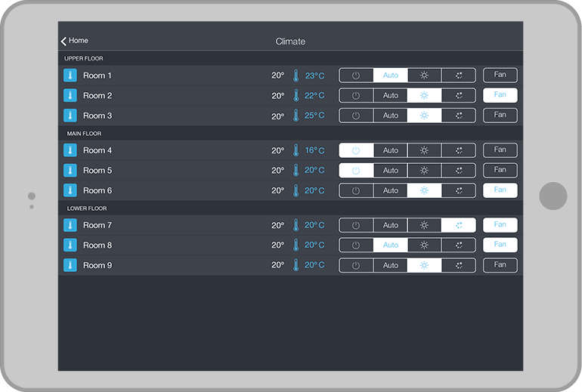The height and width of the screenshot is (392, 582).
Task: Go back using the Home chevron
Action: 74,41
